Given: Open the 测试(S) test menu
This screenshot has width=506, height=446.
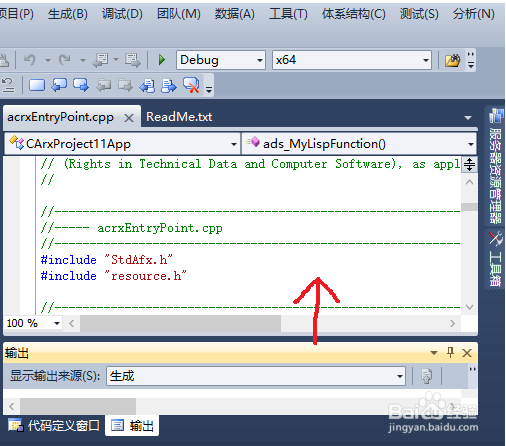Looking at the screenshot, I should pos(419,14).
